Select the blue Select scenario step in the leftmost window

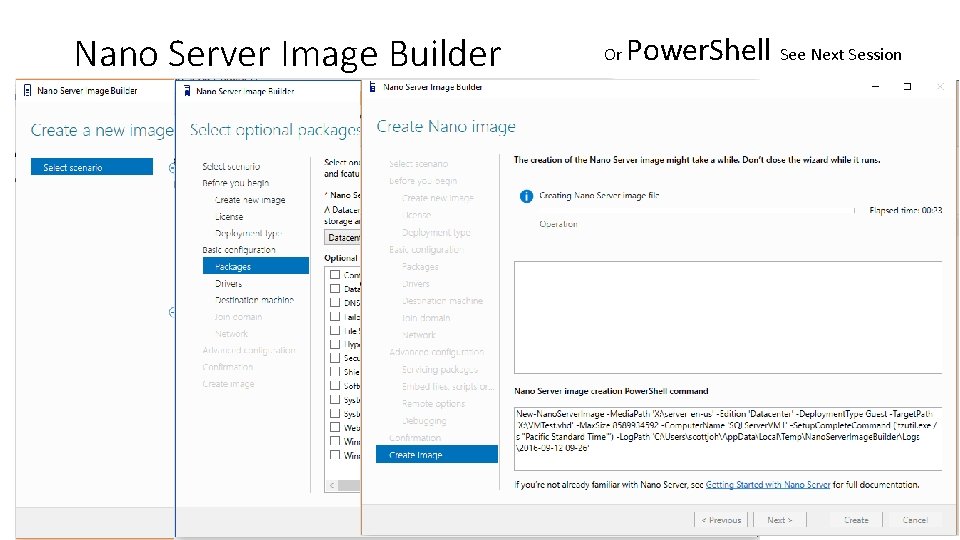click(92, 167)
